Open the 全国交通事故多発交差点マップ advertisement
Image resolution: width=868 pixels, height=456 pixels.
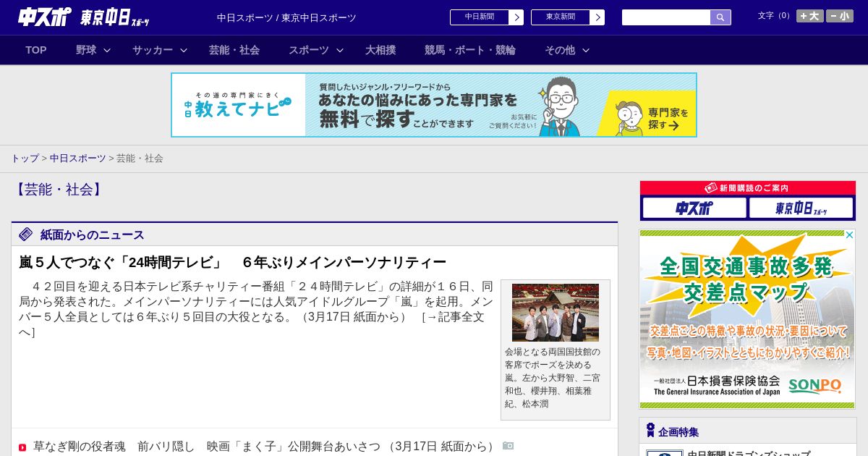point(747,319)
